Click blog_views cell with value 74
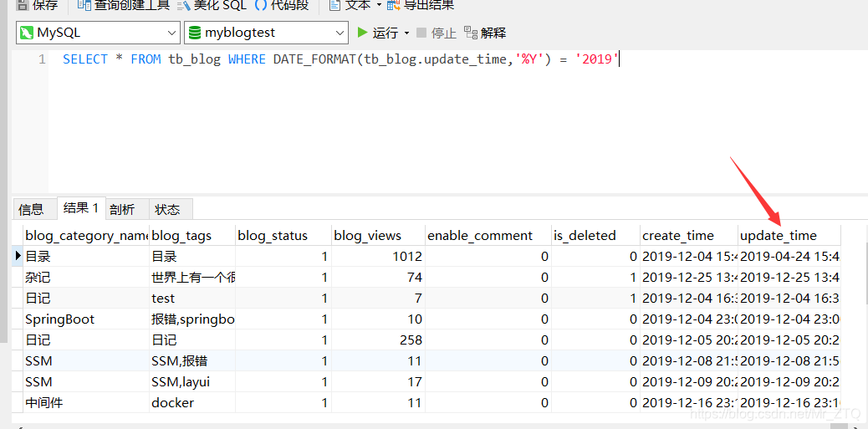 (x=377, y=278)
